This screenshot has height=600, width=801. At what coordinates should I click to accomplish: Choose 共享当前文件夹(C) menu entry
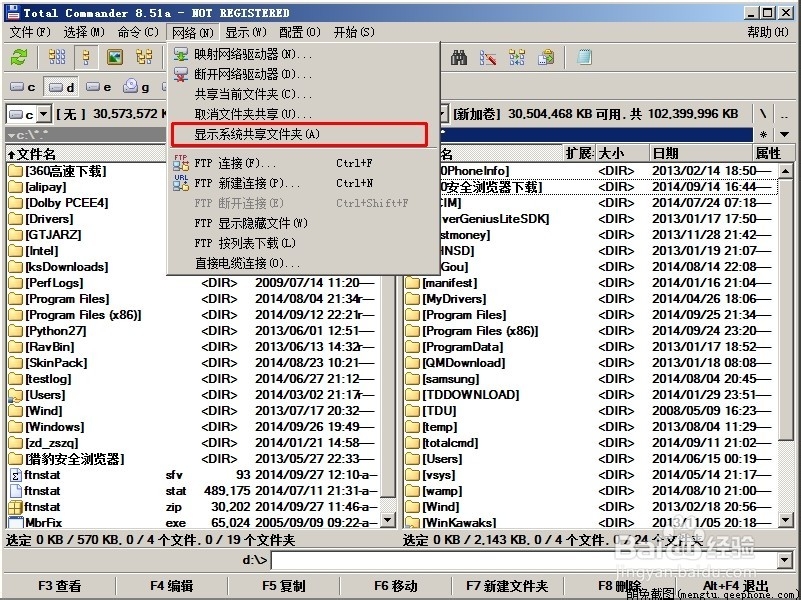coord(303,94)
